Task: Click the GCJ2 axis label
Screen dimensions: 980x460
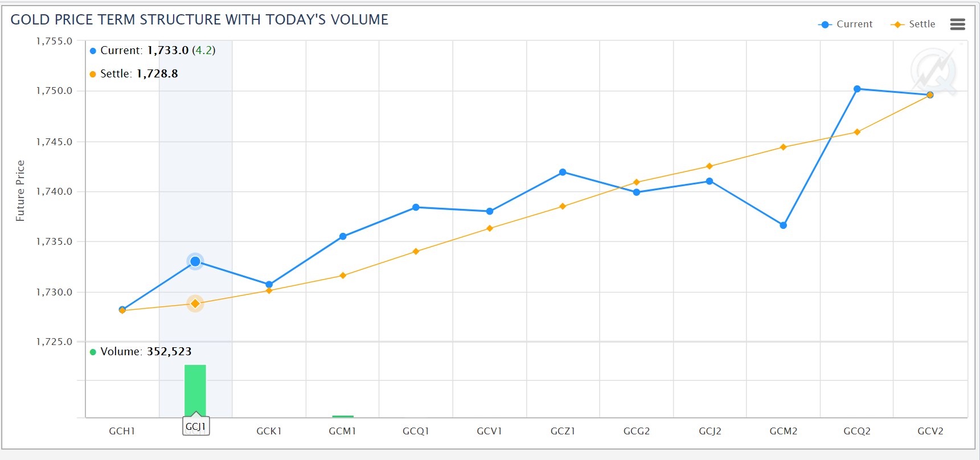Action: click(x=710, y=431)
